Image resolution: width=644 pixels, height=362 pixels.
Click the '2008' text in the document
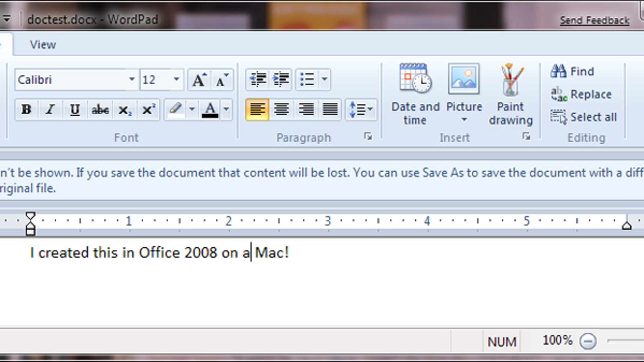pyautogui.click(x=200, y=253)
